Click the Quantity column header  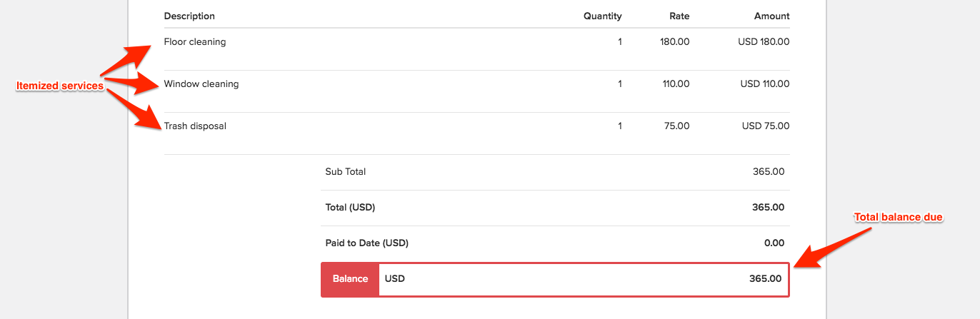603,16
